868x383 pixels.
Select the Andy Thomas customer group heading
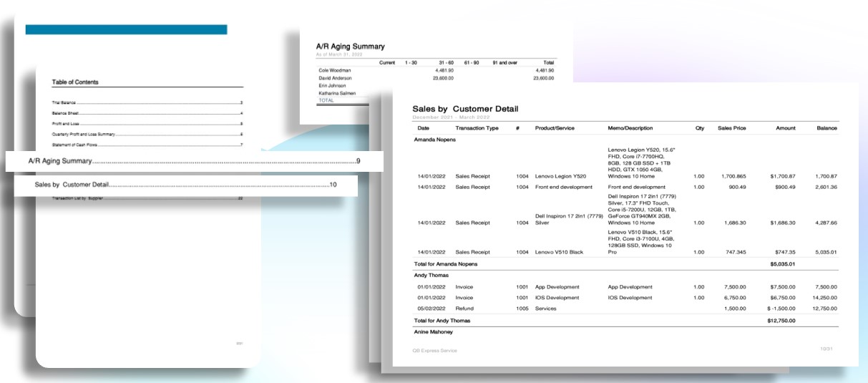(432, 275)
